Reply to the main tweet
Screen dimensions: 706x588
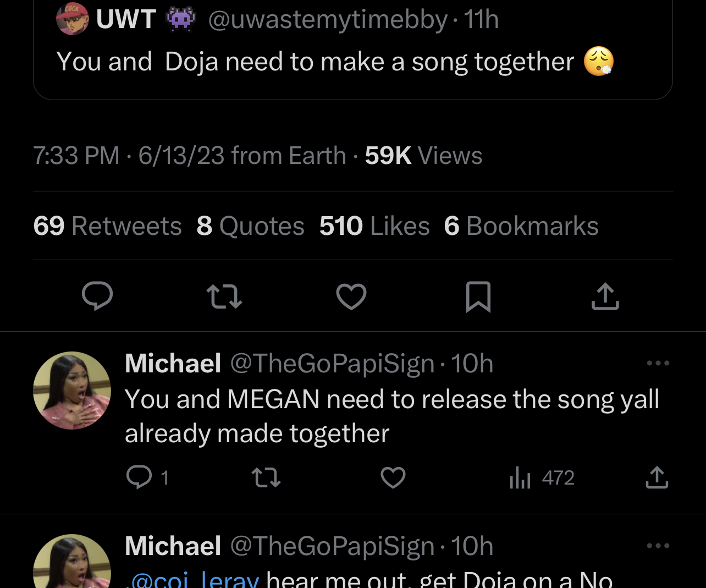97,296
